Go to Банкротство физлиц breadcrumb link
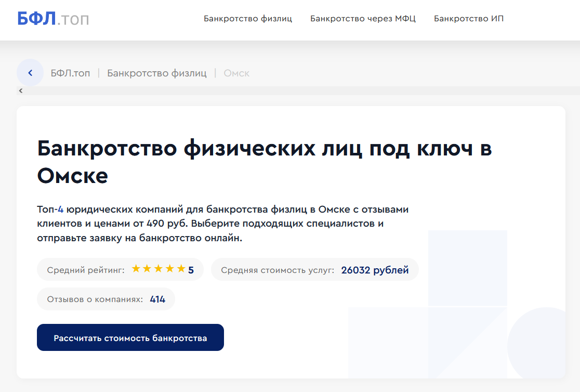 [157, 73]
